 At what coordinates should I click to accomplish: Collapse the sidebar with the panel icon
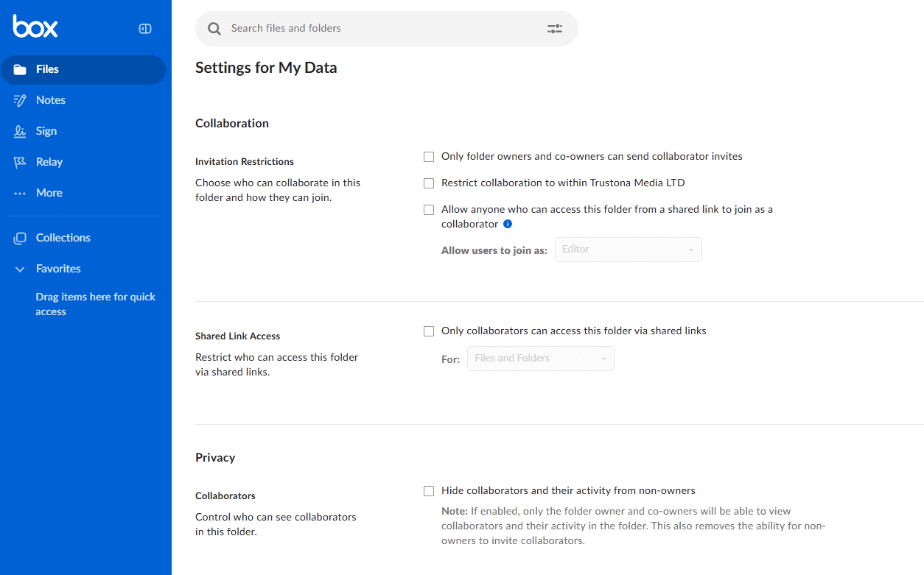tap(145, 29)
